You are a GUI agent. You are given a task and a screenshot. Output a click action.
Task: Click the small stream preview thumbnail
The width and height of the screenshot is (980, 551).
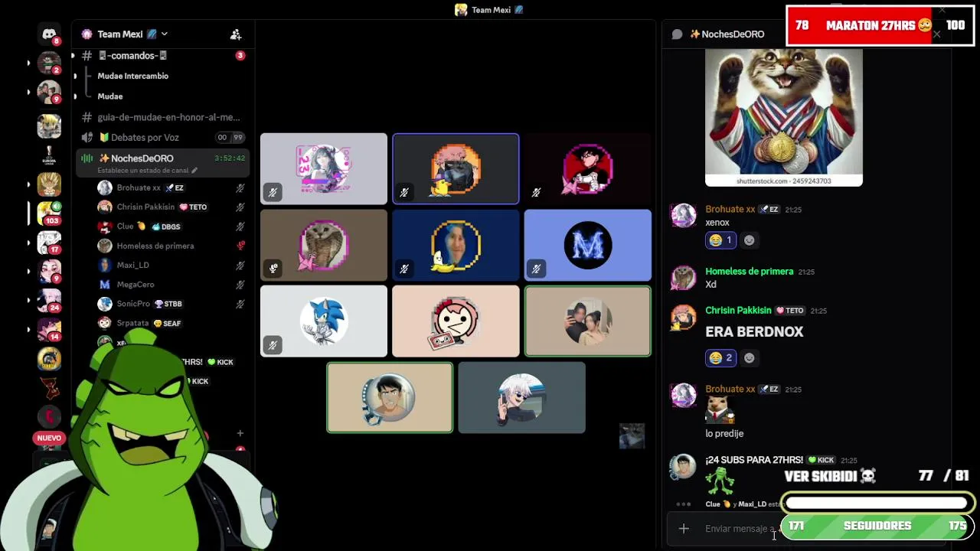(x=632, y=436)
